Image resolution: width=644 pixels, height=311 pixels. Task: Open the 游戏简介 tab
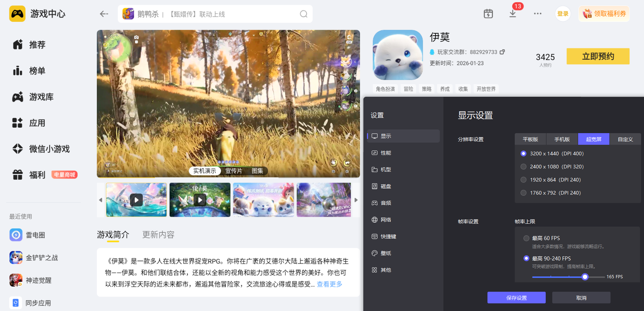tap(113, 235)
